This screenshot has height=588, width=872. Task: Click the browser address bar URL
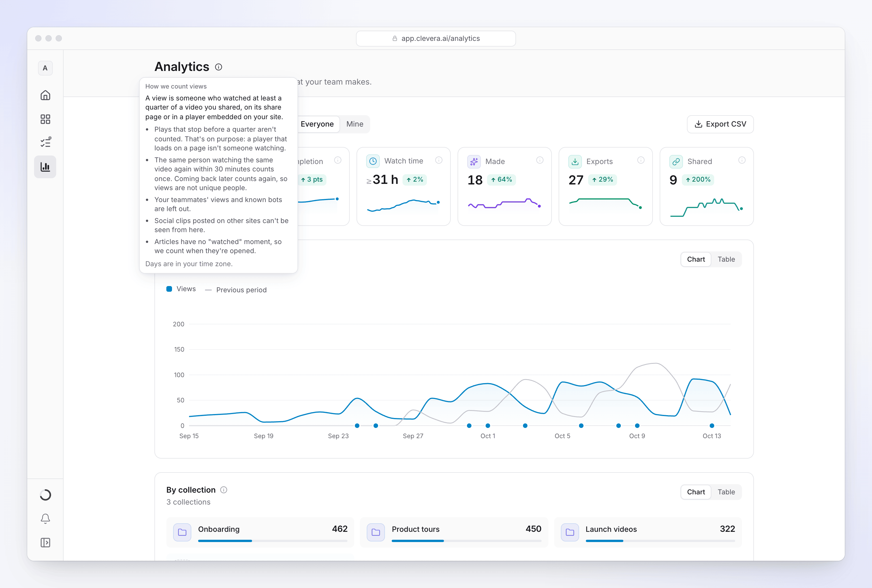pos(436,39)
